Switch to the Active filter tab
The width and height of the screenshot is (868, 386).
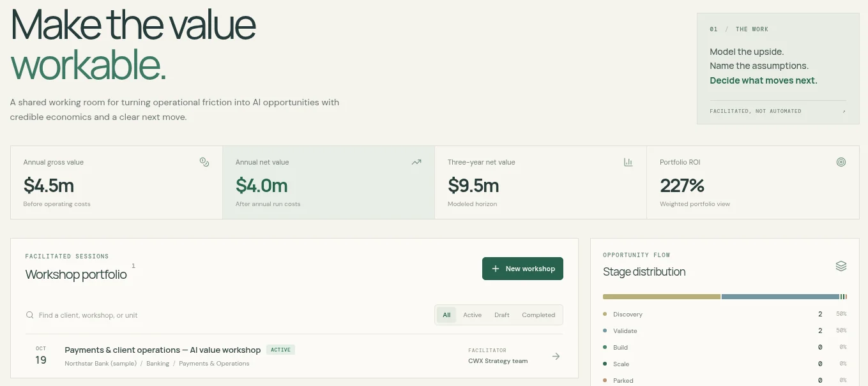point(473,315)
